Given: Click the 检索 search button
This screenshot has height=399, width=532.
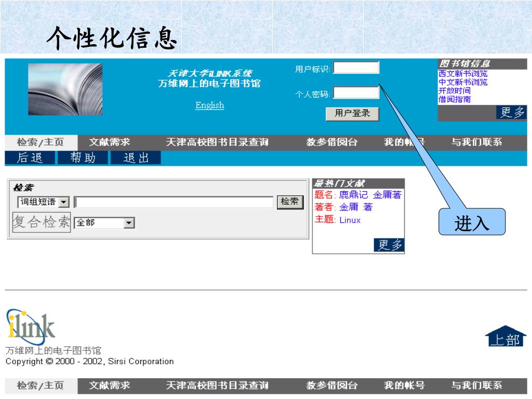Looking at the screenshot, I should point(290,202).
